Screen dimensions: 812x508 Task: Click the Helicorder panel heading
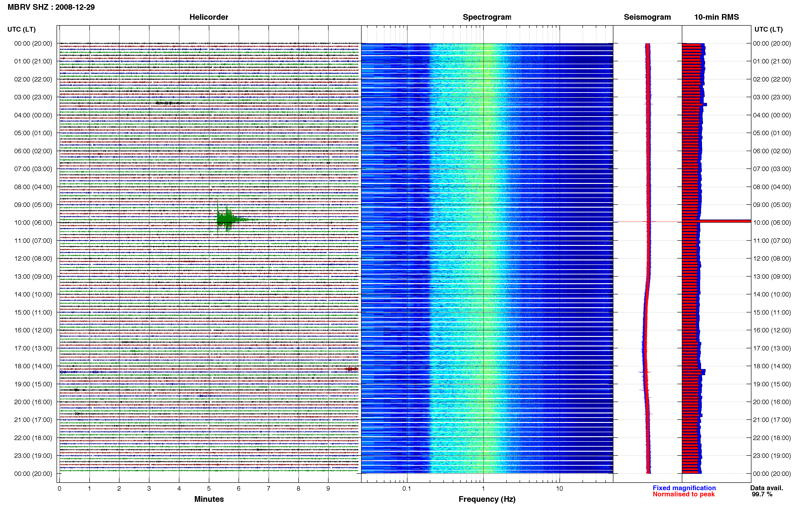coord(209,17)
